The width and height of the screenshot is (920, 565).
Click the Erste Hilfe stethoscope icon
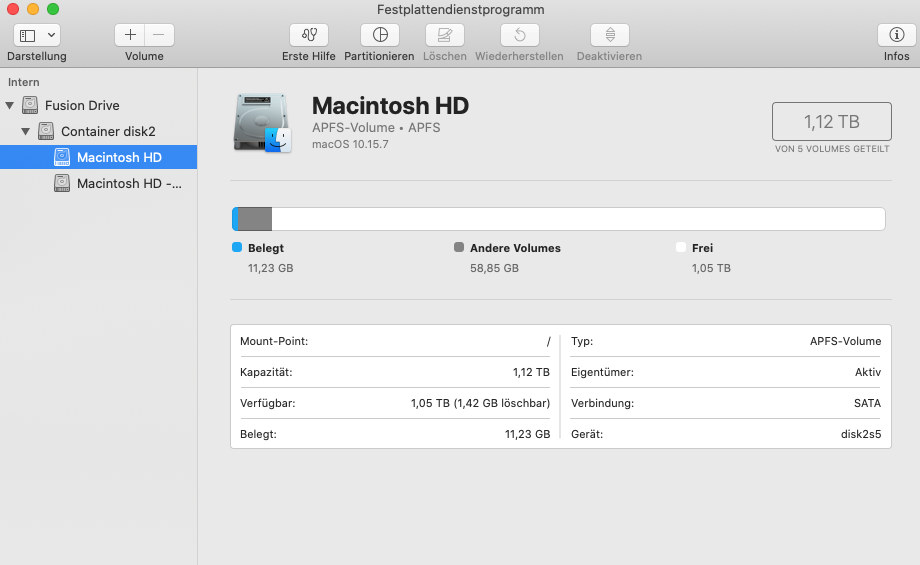click(x=308, y=35)
